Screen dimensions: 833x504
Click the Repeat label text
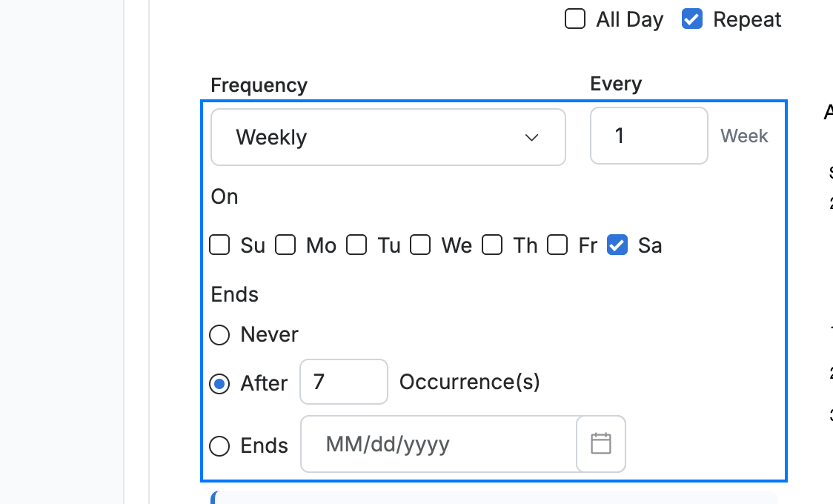747,20
